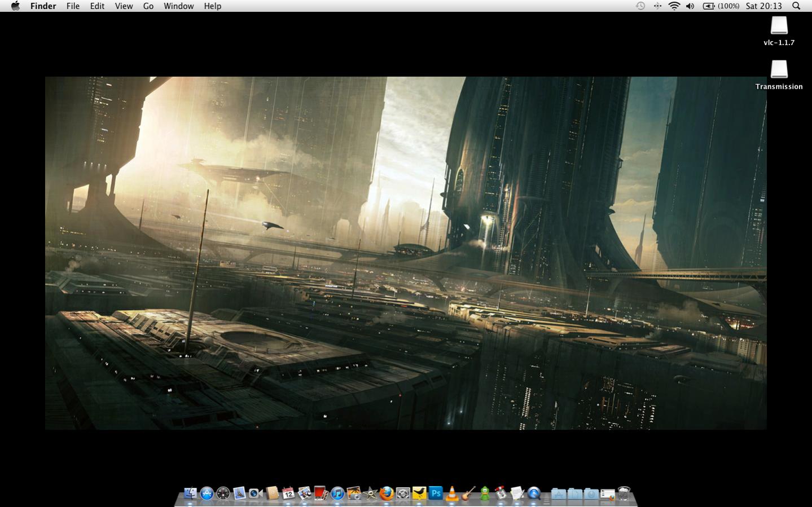This screenshot has height=507, width=812.
Task: Open the Edit menu
Action: coord(97,6)
